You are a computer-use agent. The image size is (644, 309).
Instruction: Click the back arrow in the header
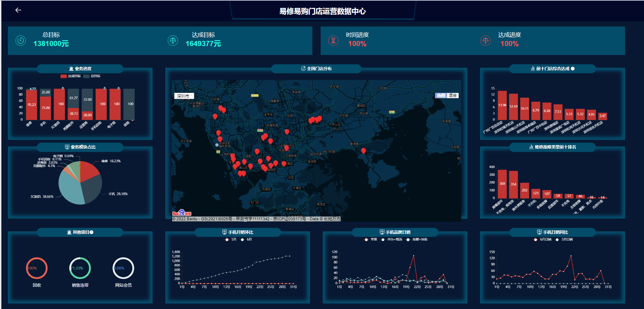click(x=18, y=10)
